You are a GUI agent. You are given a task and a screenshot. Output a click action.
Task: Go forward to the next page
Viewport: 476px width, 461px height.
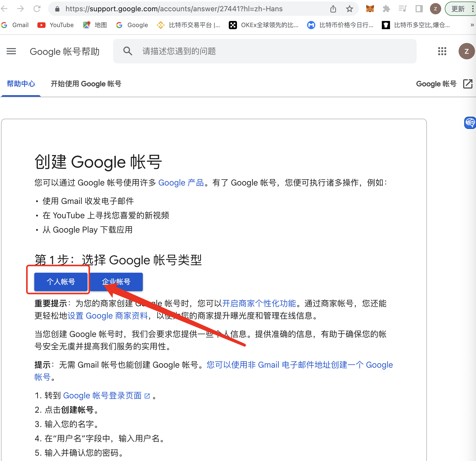point(20,9)
